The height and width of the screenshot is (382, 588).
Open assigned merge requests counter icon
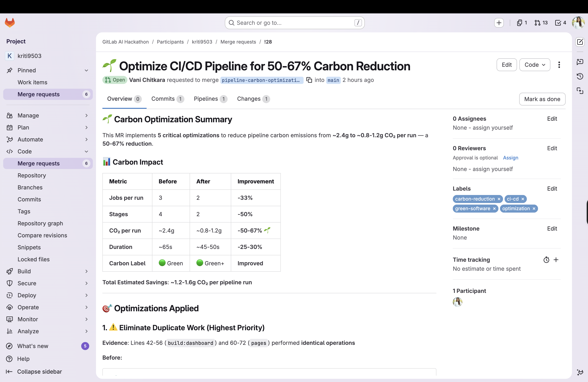(541, 23)
